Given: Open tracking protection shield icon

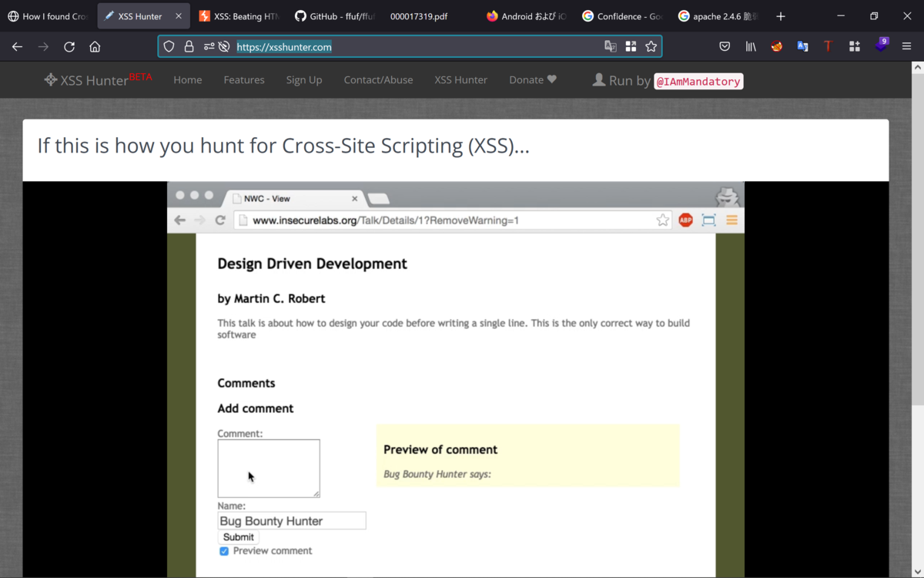Looking at the screenshot, I should (169, 47).
